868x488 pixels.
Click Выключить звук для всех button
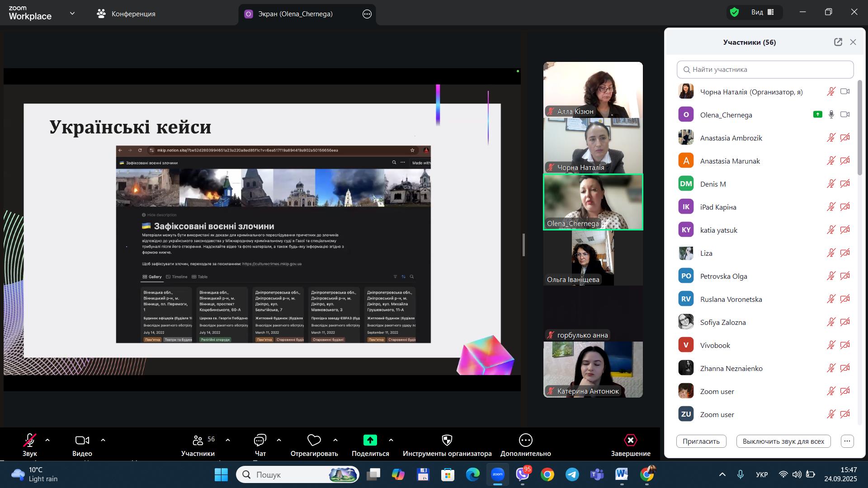[783, 441]
